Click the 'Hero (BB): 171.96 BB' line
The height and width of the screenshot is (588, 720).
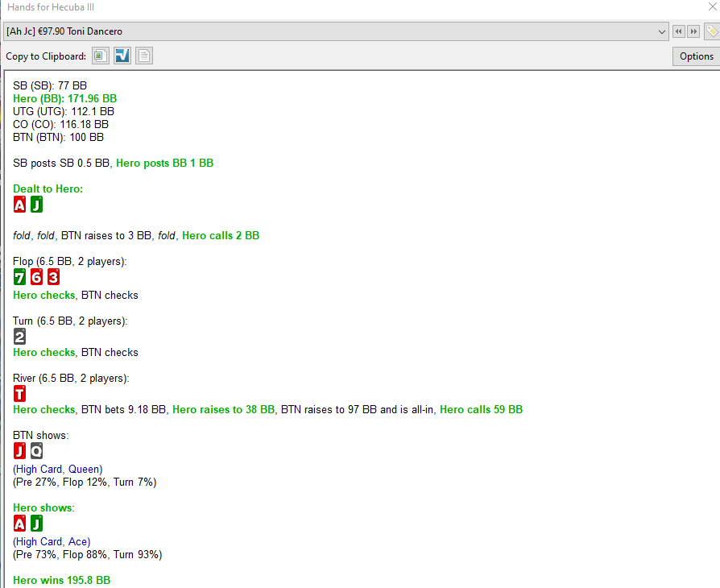pyautogui.click(x=64, y=99)
